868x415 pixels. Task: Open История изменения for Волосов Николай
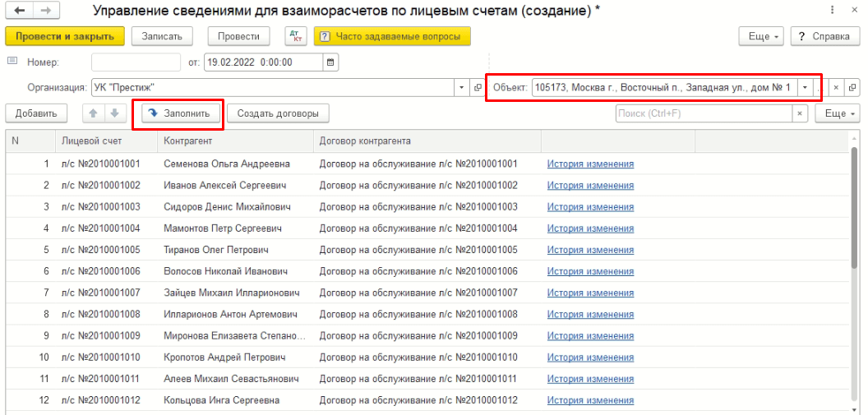pyautogui.click(x=591, y=272)
